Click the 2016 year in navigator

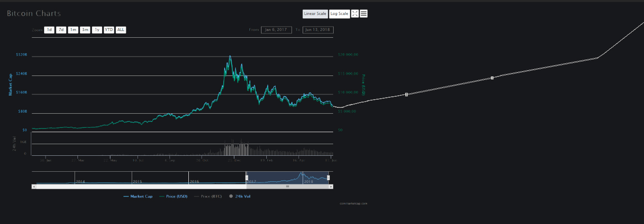click(194, 181)
